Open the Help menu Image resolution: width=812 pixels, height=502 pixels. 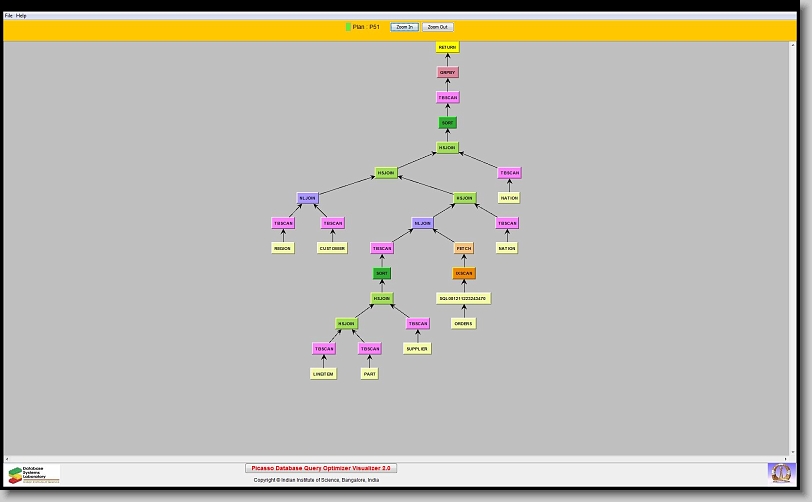21,16
